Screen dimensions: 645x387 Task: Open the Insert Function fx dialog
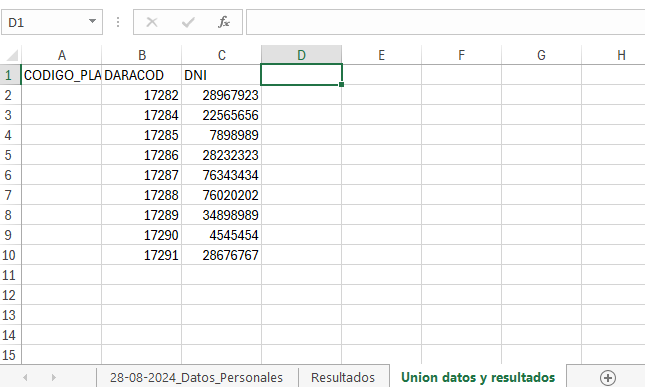pyautogui.click(x=224, y=22)
